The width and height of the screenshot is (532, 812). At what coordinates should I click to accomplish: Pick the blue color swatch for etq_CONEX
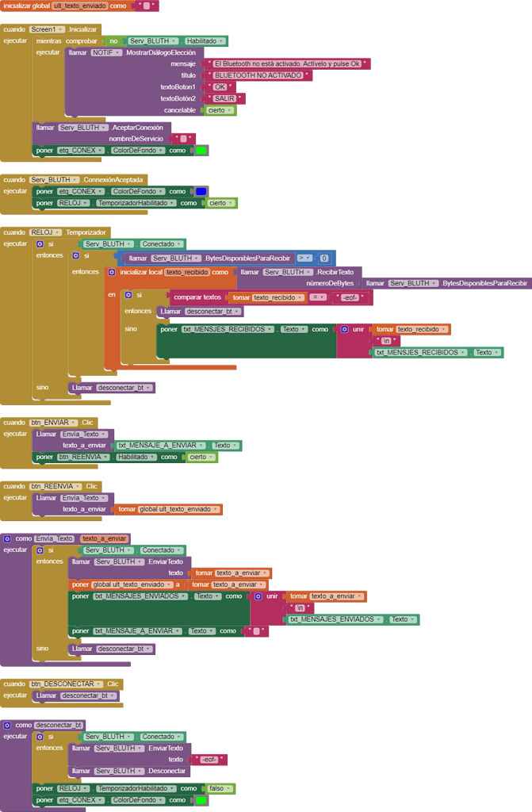pos(201,191)
